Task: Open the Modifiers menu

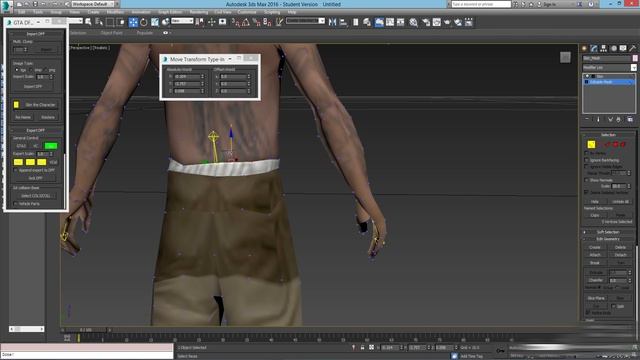Action: 115,12
